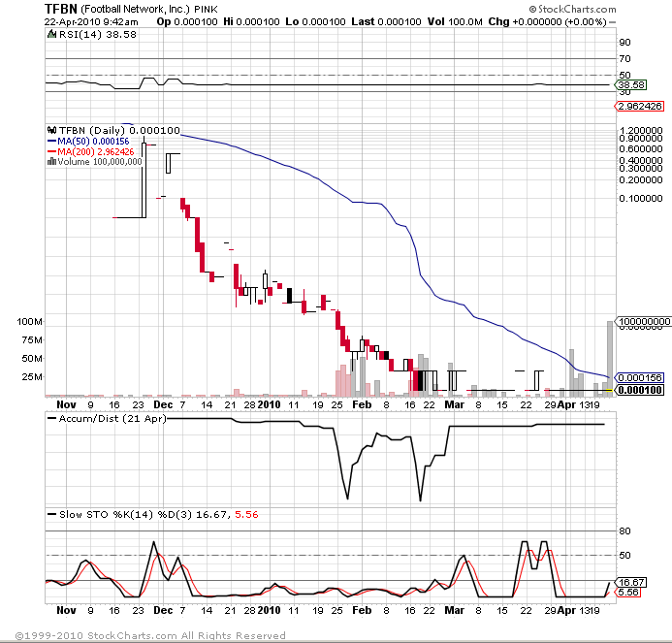
Task: Click the 2010 label on price chart date axis
Action: click(269, 404)
